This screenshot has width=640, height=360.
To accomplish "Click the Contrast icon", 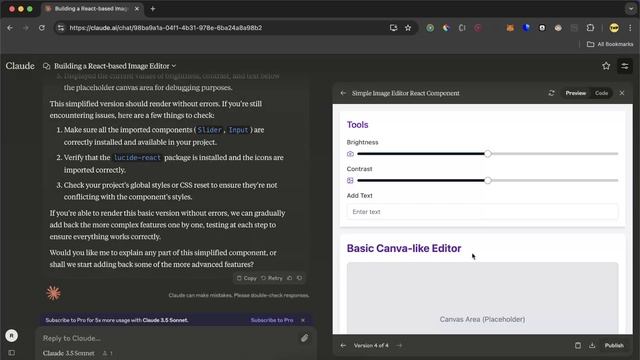I will [x=350, y=180].
